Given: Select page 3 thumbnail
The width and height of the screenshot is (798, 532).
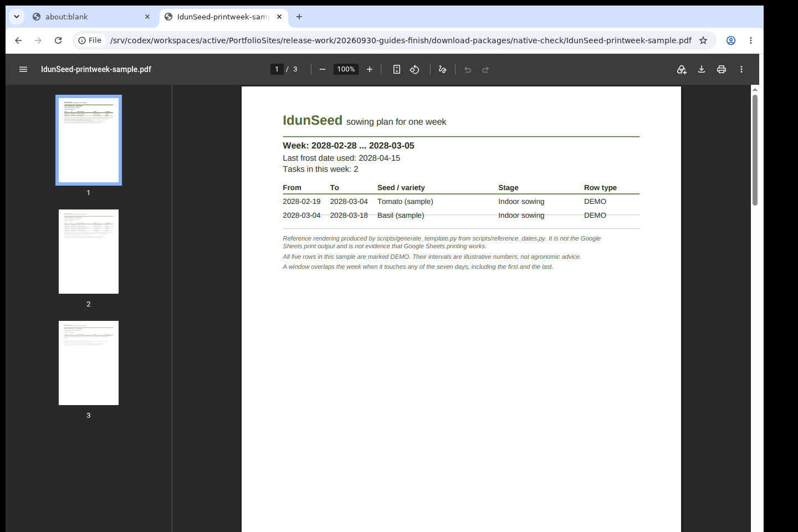Looking at the screenshot, I should pyautogui.click(x=89, y=363).
